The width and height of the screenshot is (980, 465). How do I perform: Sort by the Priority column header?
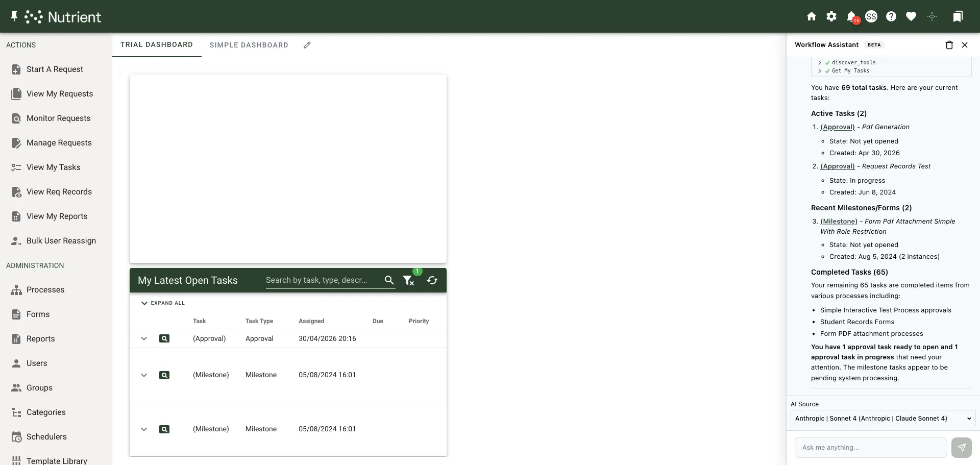(419, 321)
